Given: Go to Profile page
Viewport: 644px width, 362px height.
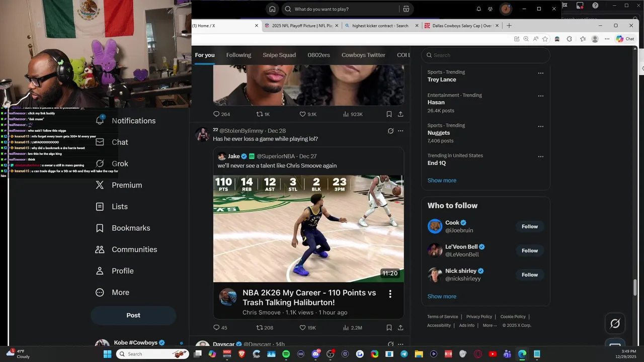Looking at the screenshot, I should [x=115, y=271].
